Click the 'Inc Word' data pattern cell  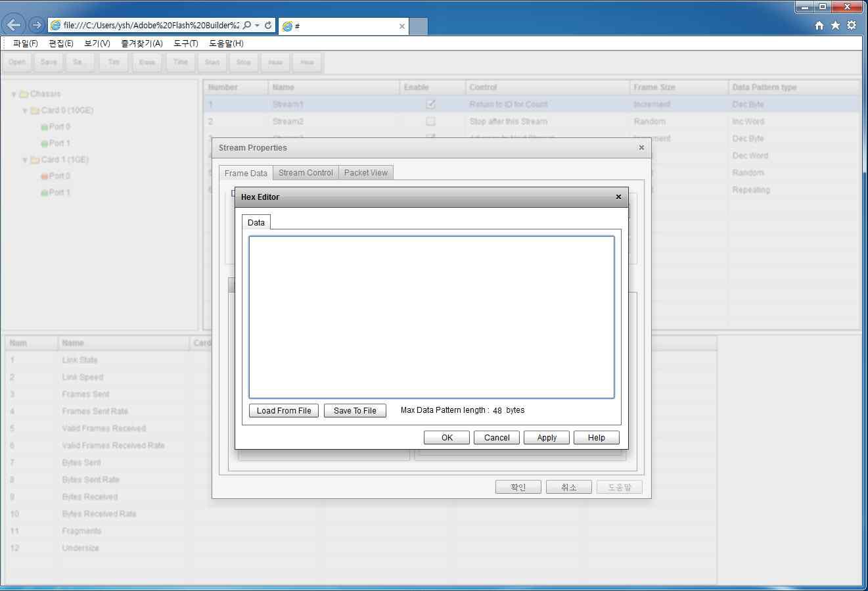(794, 121)
